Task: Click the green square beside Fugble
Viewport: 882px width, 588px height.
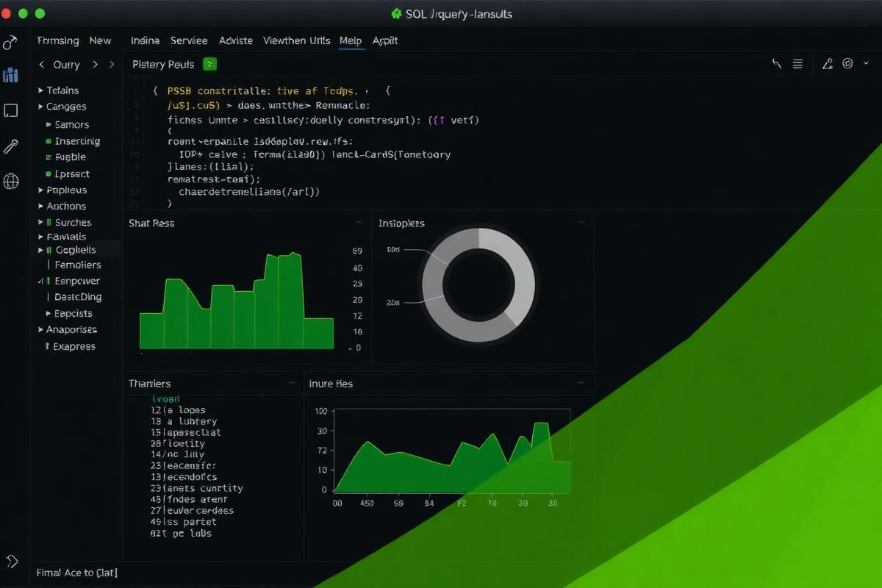Action: pyautogui.click(x=49, y=157)
